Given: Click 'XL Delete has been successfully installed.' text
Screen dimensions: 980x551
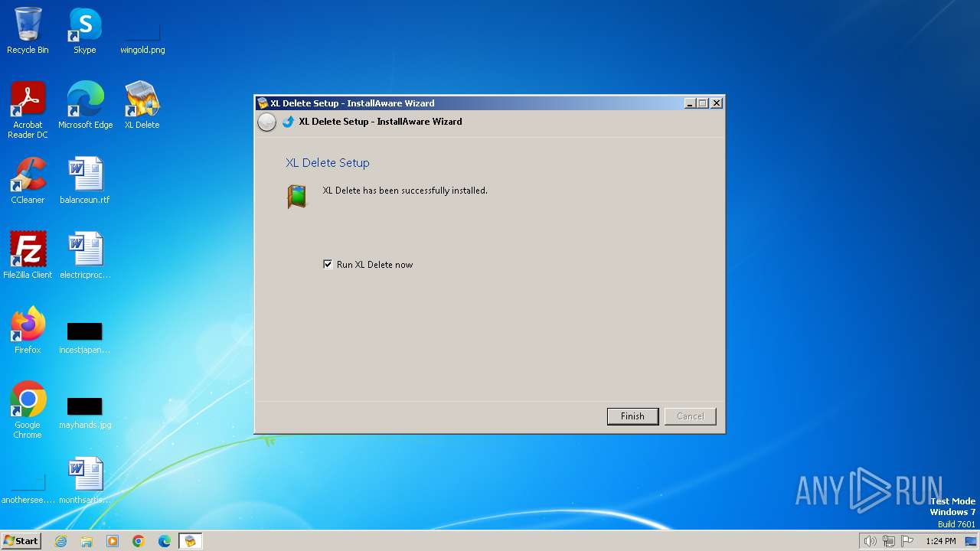Looking at the screenshot, I should pyautogui.click(x=405, y=191).
